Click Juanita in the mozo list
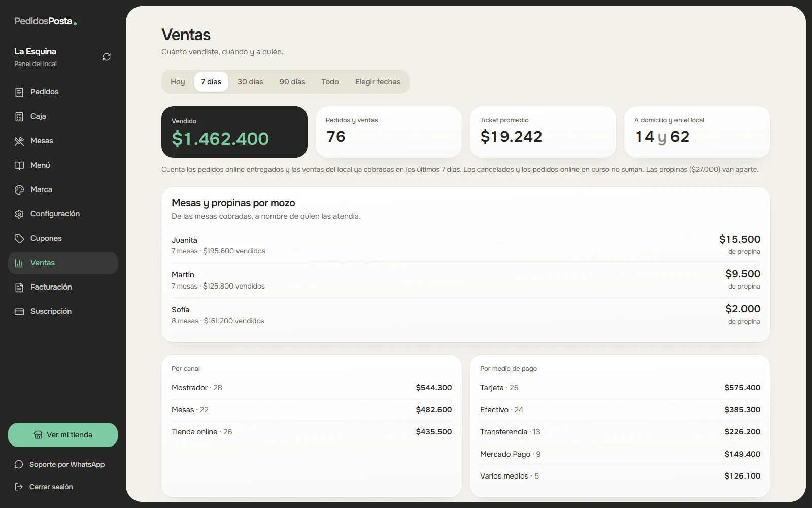This screenshot has width=812, height=508. pyautogui.click(x=184, y=240)
